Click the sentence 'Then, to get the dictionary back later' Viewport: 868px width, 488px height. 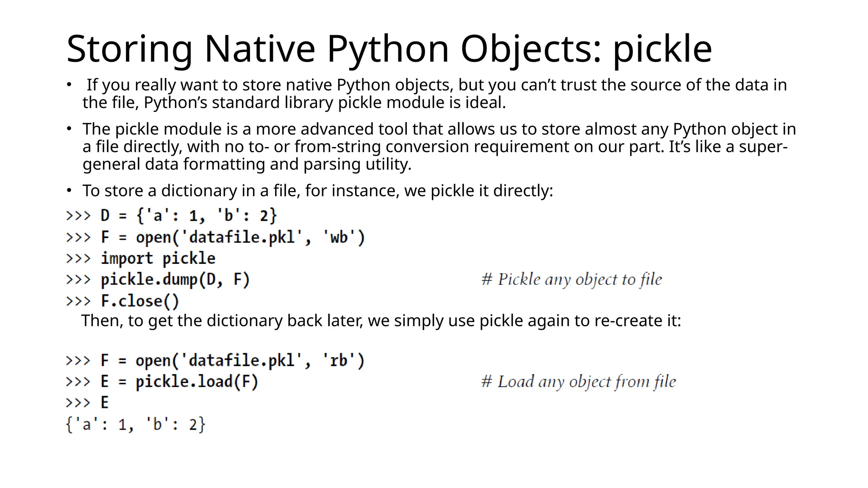coord(381,321)
